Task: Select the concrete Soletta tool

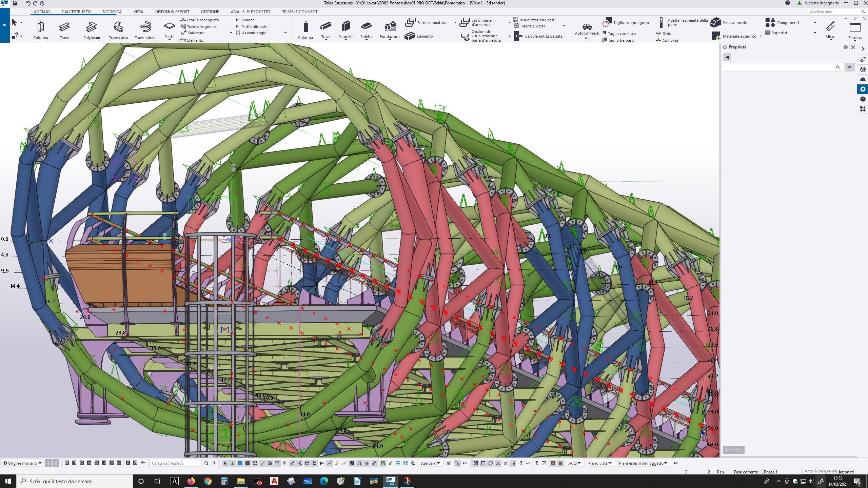Action: pos(366,27)
